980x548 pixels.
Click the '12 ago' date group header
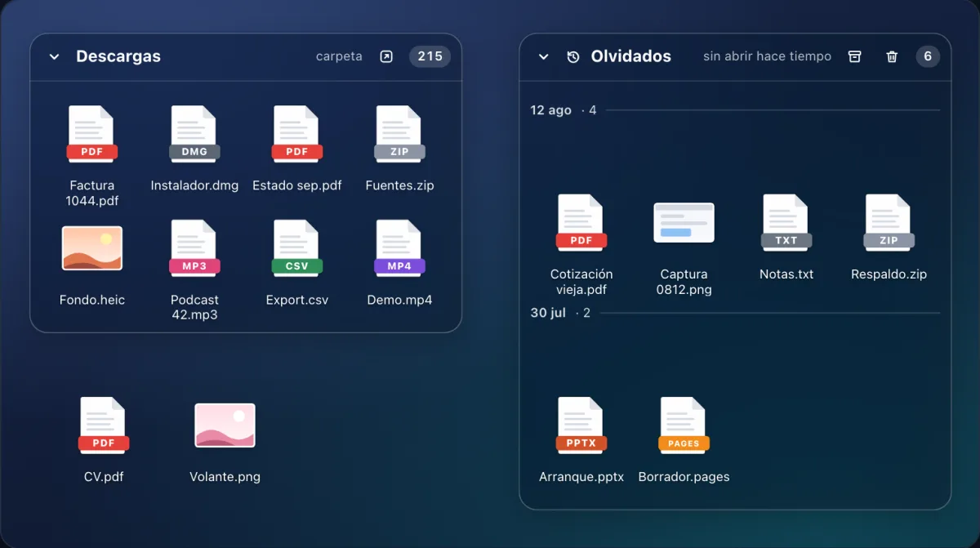tap(551, 110)
